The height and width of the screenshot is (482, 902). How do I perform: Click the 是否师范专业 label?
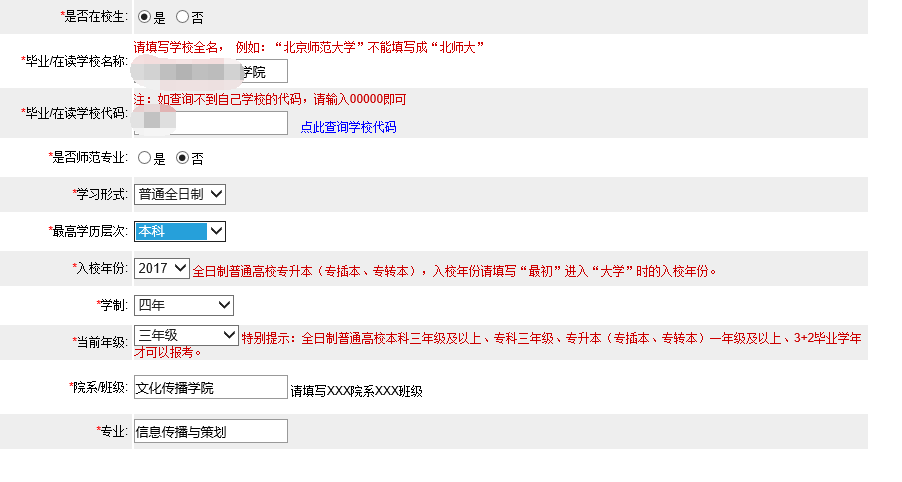coord(88,158)
